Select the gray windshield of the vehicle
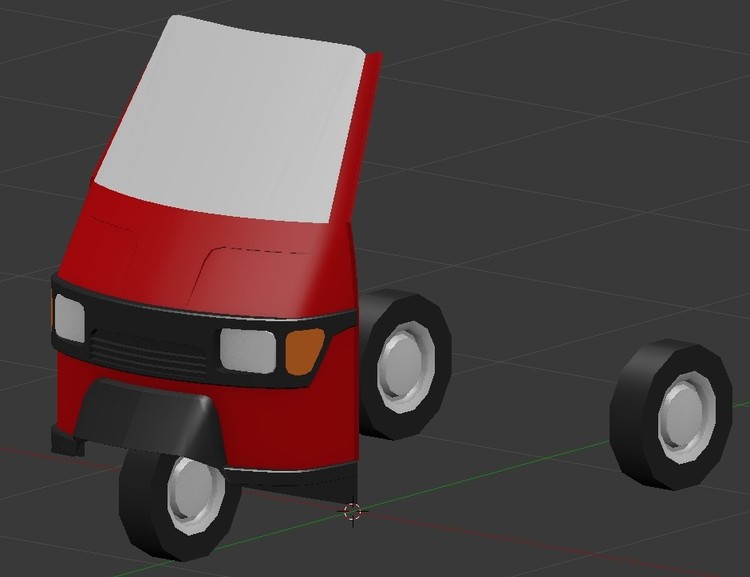 [x=230, y=120]
